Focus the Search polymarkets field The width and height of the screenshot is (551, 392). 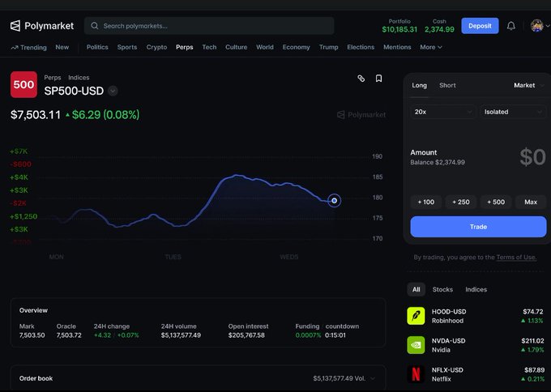[209, 26]
